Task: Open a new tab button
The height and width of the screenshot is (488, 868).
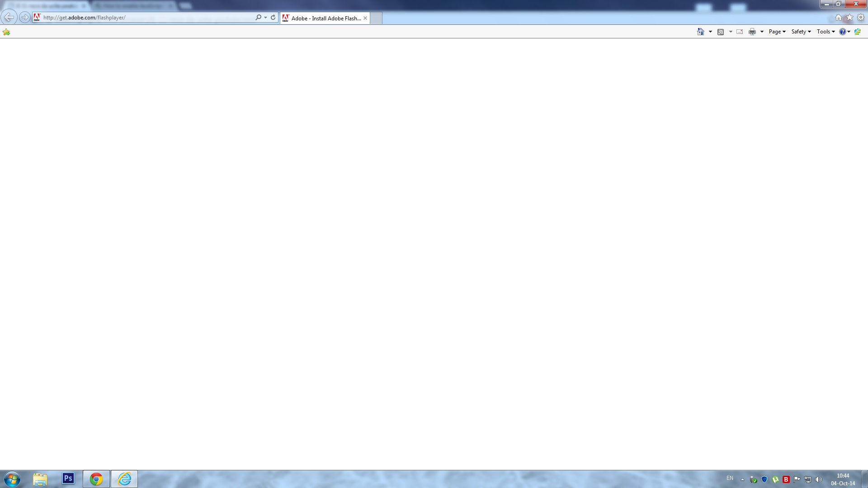Action: coord(376,18)
